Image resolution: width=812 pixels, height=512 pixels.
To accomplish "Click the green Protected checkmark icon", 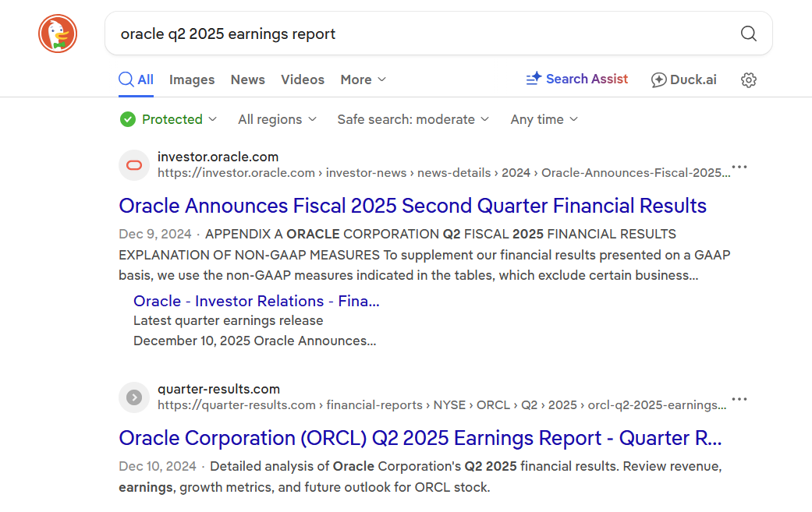I will pyautogui.click(x=127, y=119).
